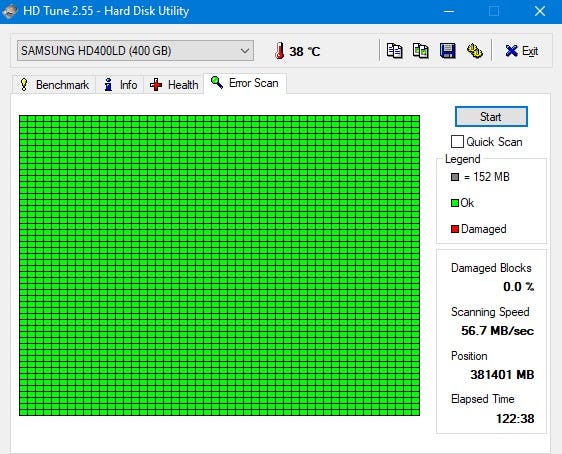
Task: Click the HD Tune title bar app icon
Action: 9,11
